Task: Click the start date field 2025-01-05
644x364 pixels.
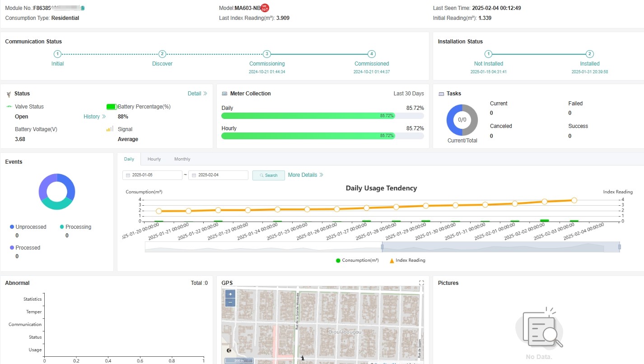Action: tap(152, 175)
